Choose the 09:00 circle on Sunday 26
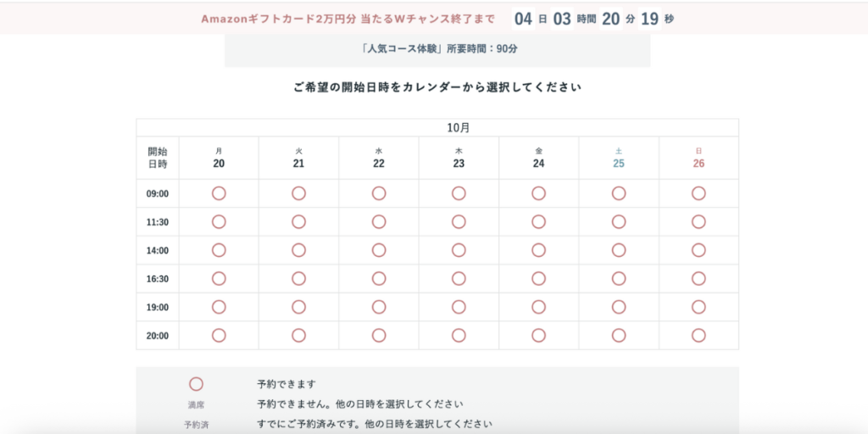This screenshot has width=868, height=434. click(698, 193)
